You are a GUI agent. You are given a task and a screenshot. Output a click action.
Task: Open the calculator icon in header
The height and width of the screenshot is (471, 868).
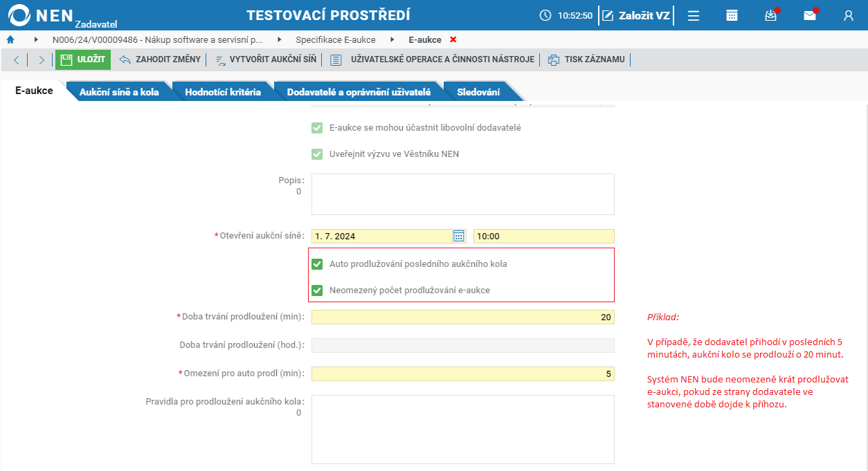[x=732, y=15]
